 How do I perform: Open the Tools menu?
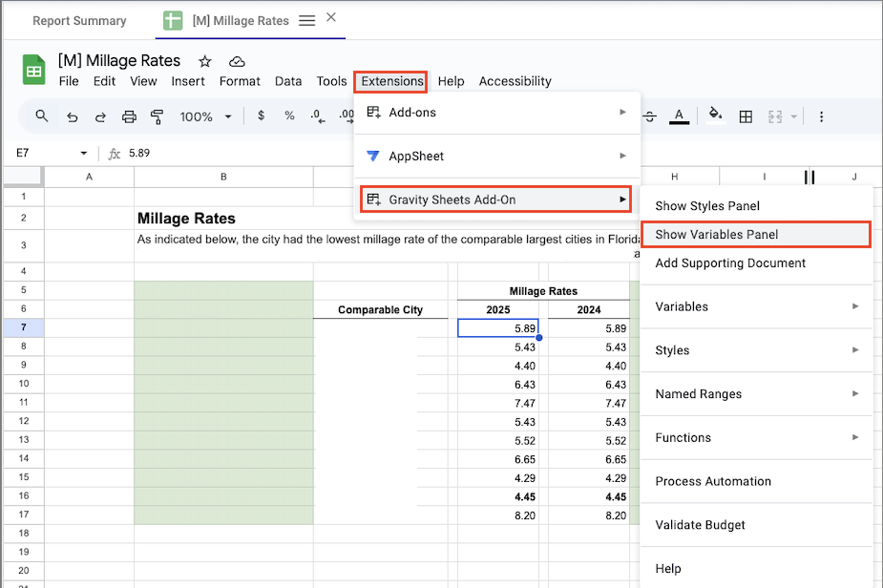tap(331, 81)
